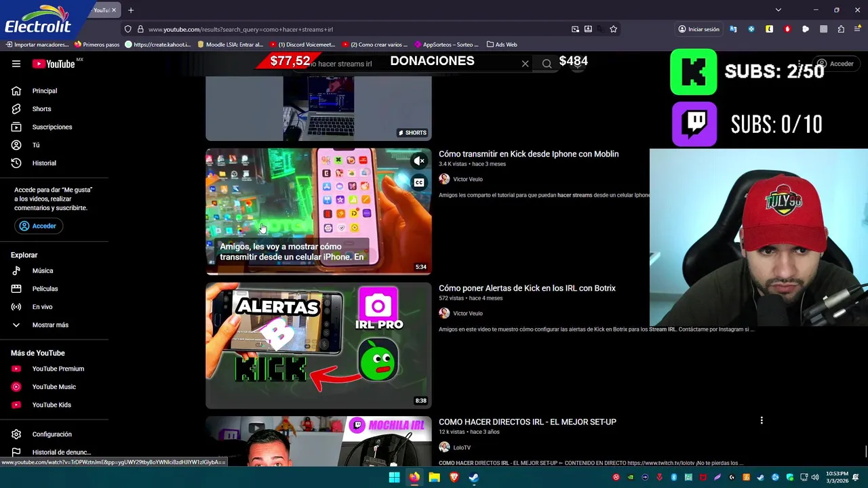Open Ads Web bookmarks folder
Image resolution: width=868 pixels, height=488 pixels.
pos(502,45)
